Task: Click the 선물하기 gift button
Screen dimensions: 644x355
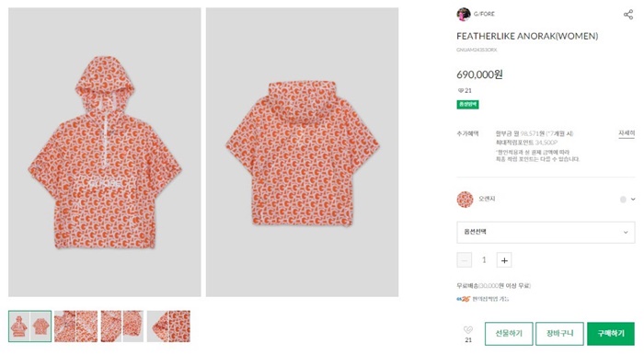Action: coord(509,333)
